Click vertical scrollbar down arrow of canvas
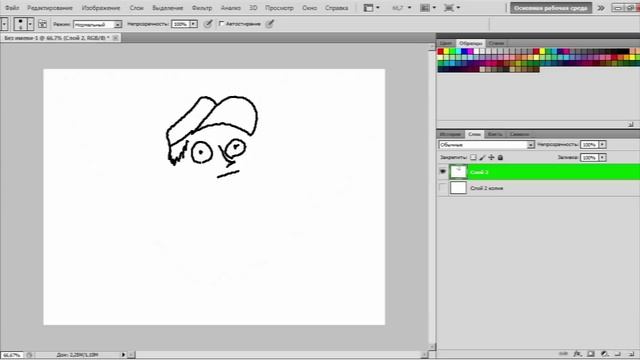 [432, 347]
